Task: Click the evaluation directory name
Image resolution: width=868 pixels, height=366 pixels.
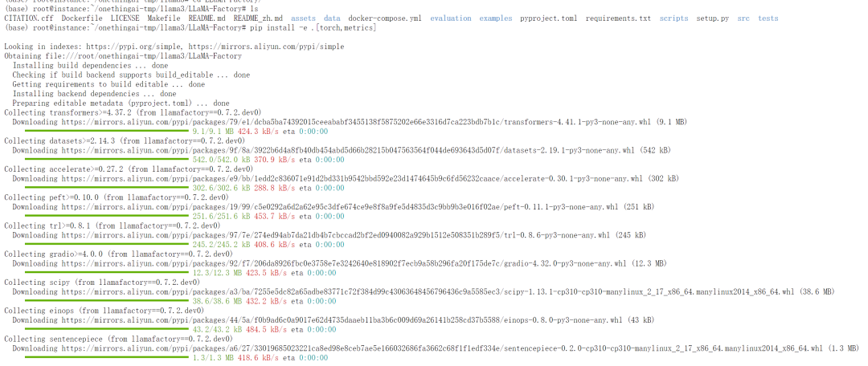Action: point(451,18)
